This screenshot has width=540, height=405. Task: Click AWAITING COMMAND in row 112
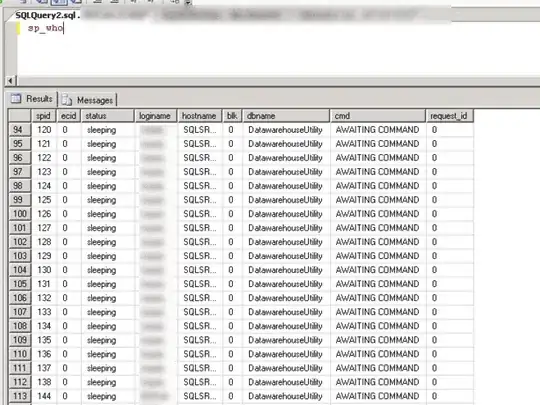click(377, 382)
